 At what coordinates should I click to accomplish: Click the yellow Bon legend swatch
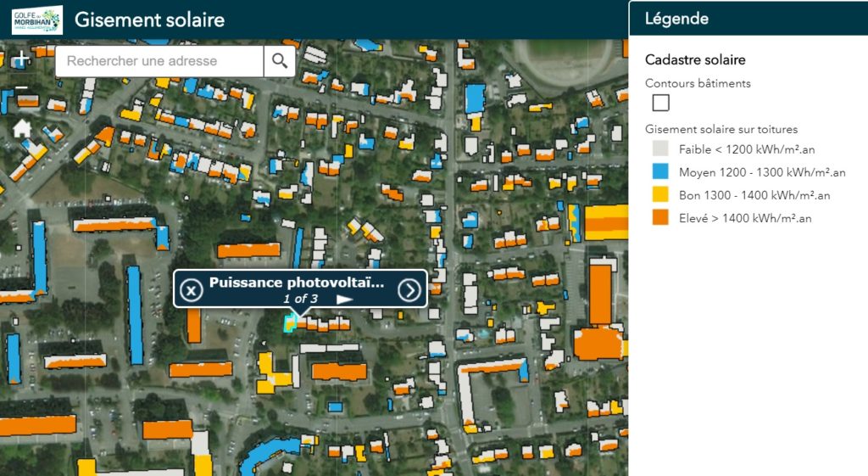click(x=659, y=194)
